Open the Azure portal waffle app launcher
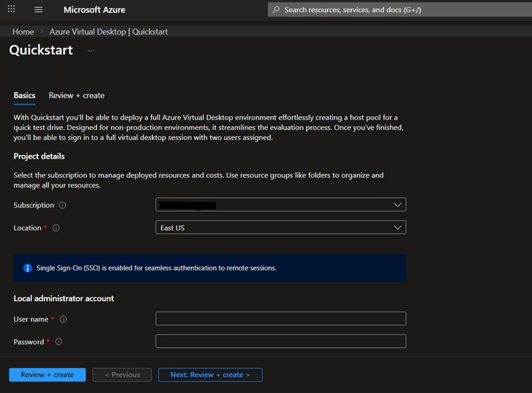Viewport: 532px width, 393px height. (11, 9)
